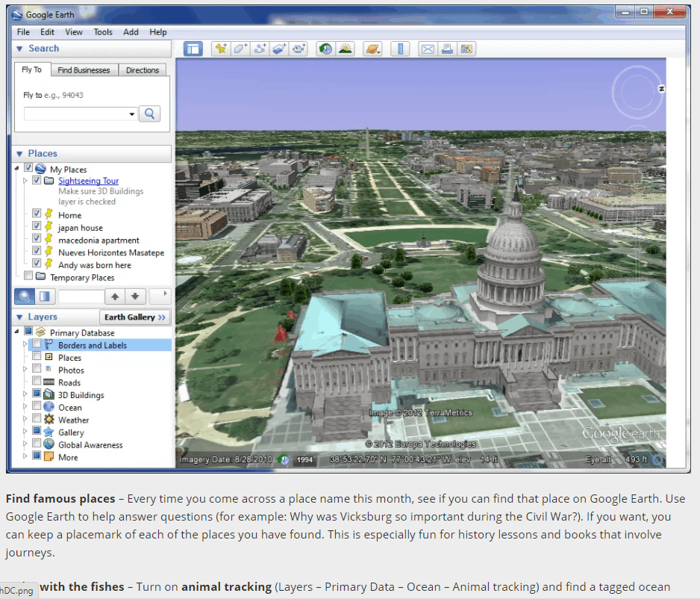The width and height of the screenshot is (700, 599).
Task: Select Nueves Horizontes Masatepe placemark
Action: point(111,253)
